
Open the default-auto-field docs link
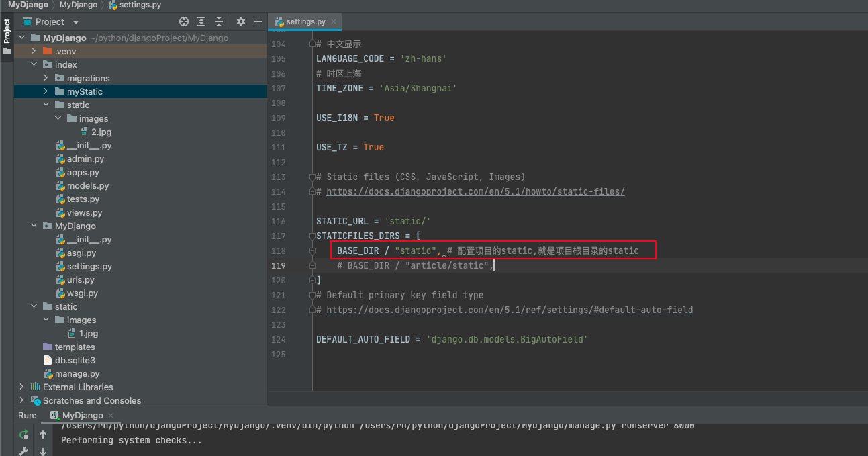pos(510,310)
